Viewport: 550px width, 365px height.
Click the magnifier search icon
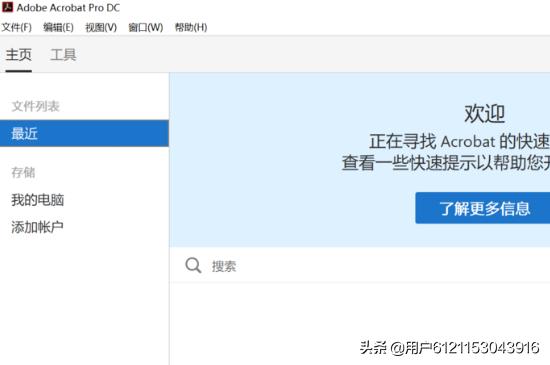click(x=193, y=265)
